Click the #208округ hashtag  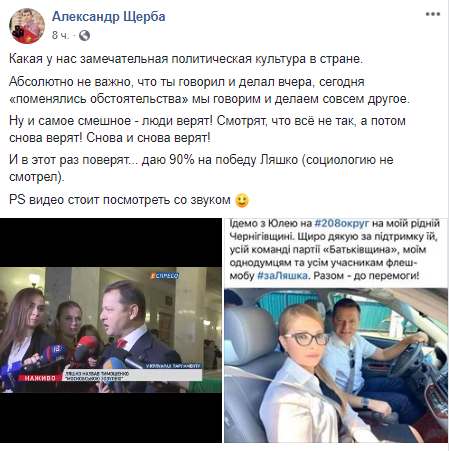tap(342, 223)
